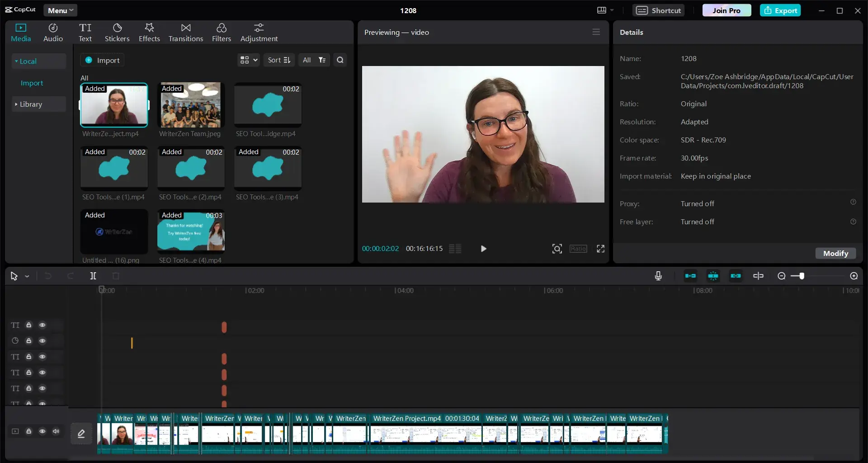Select Import under Local in sidebar

coord(32,83)
